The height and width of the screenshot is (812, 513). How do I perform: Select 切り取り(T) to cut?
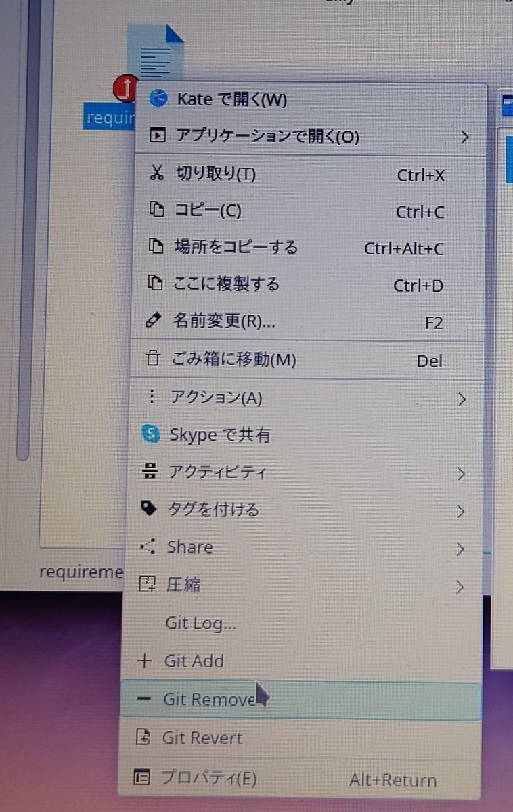click(311, 175)
